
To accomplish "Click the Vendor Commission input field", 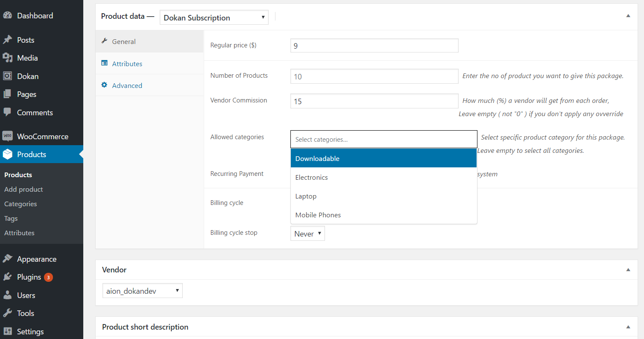I will click(x=374, y=101).
